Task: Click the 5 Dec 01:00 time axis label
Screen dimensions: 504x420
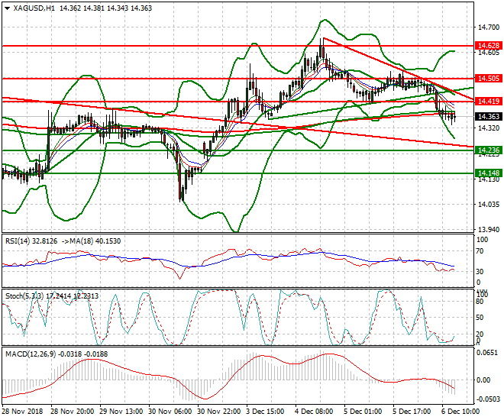Action: coord(363,412)
